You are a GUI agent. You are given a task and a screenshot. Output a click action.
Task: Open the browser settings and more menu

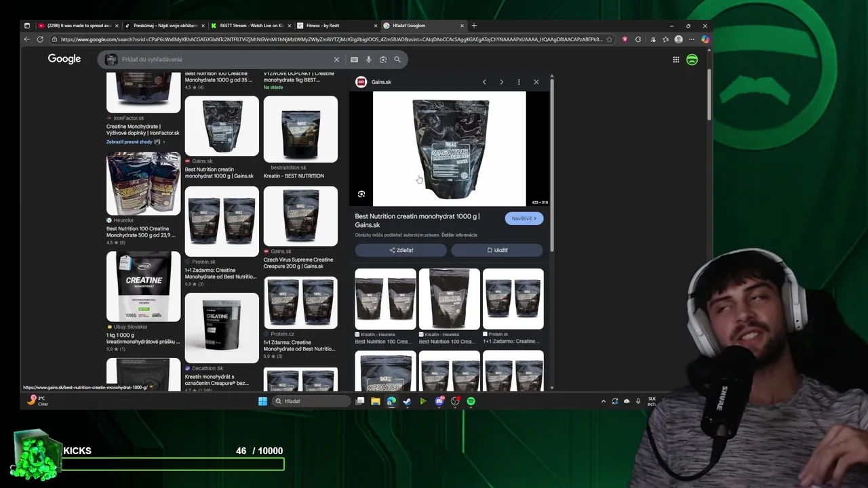692,39
